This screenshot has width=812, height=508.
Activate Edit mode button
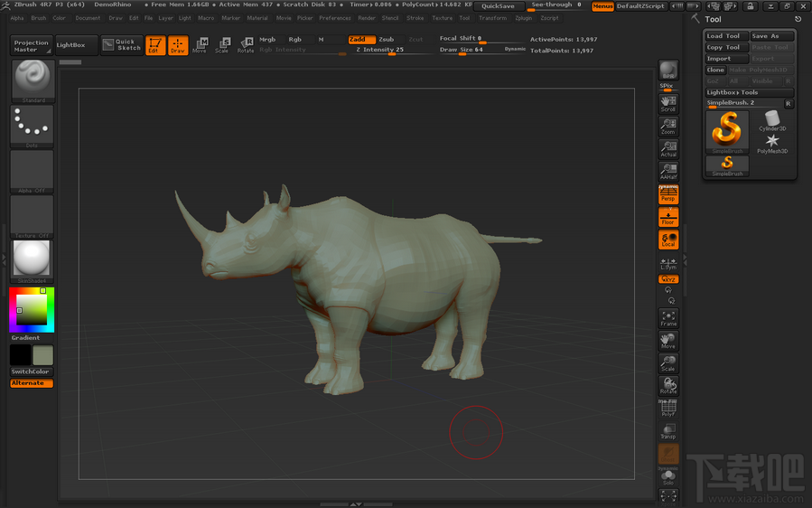(155, 45)
